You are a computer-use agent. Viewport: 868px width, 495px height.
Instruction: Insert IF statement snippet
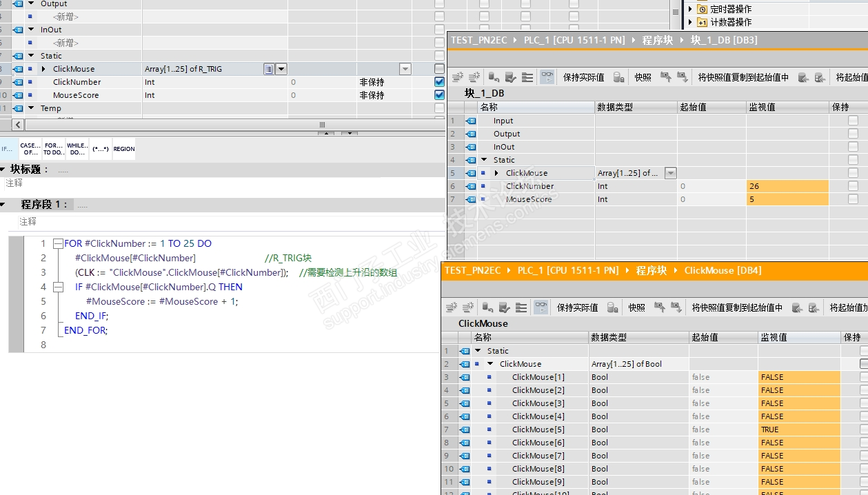click(9, 149)
